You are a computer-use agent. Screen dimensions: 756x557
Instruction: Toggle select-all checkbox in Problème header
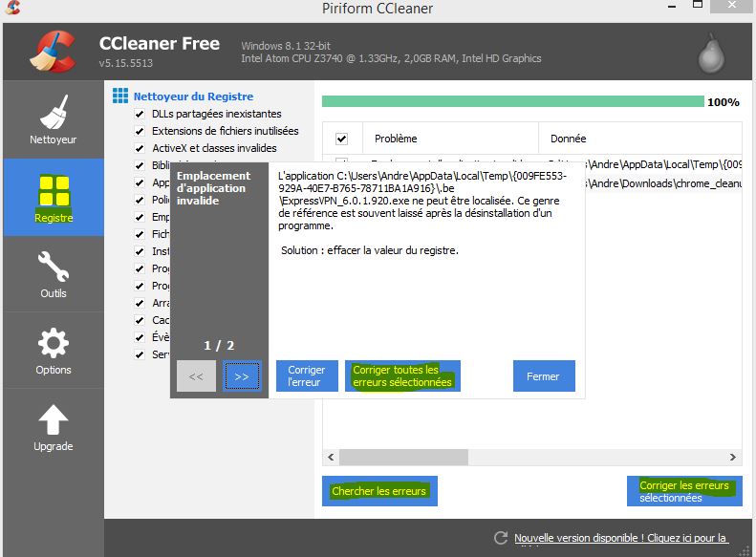click(342, 139)
